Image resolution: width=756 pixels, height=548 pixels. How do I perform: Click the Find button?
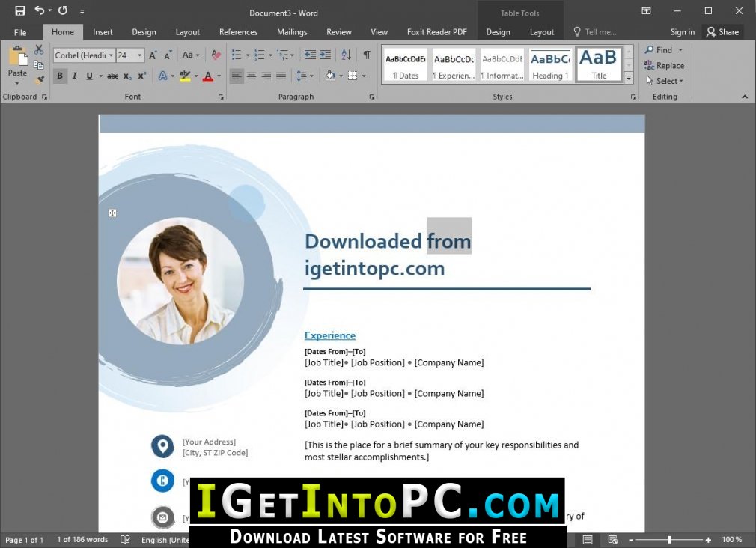tap(664, 49)
